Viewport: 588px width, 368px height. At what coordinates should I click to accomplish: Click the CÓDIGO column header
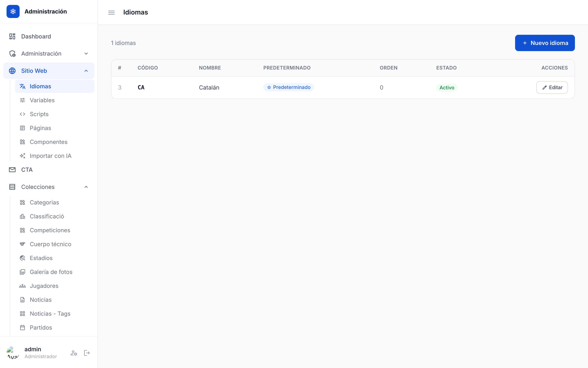coord(148,68)
